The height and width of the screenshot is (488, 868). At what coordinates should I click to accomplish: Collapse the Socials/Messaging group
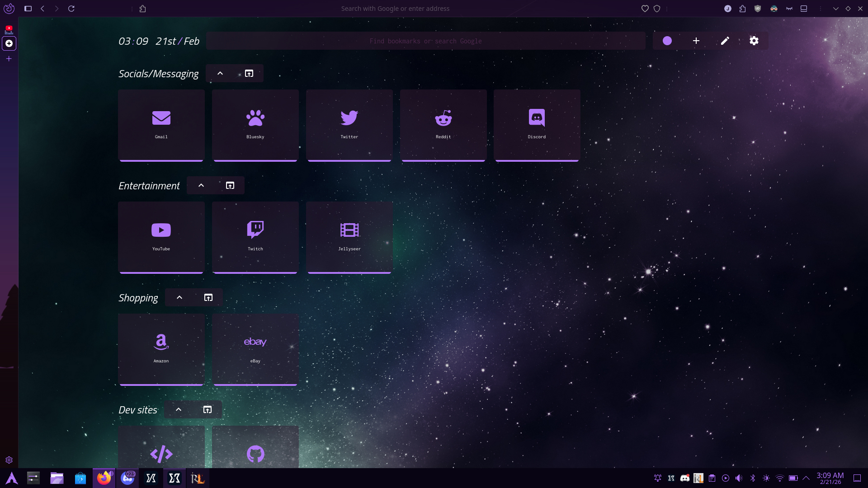pos(220,73)
